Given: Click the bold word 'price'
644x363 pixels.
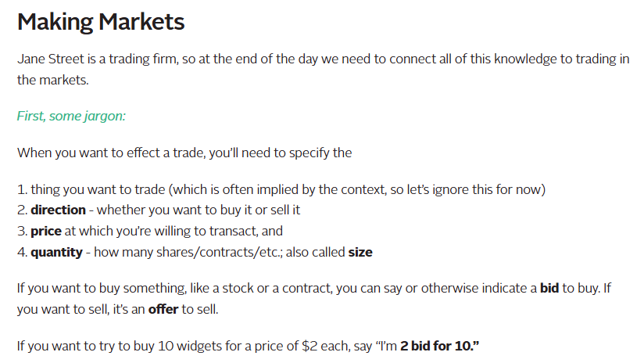Looking at the screenshot, I should pyautogui.click(x=46, y=231).
